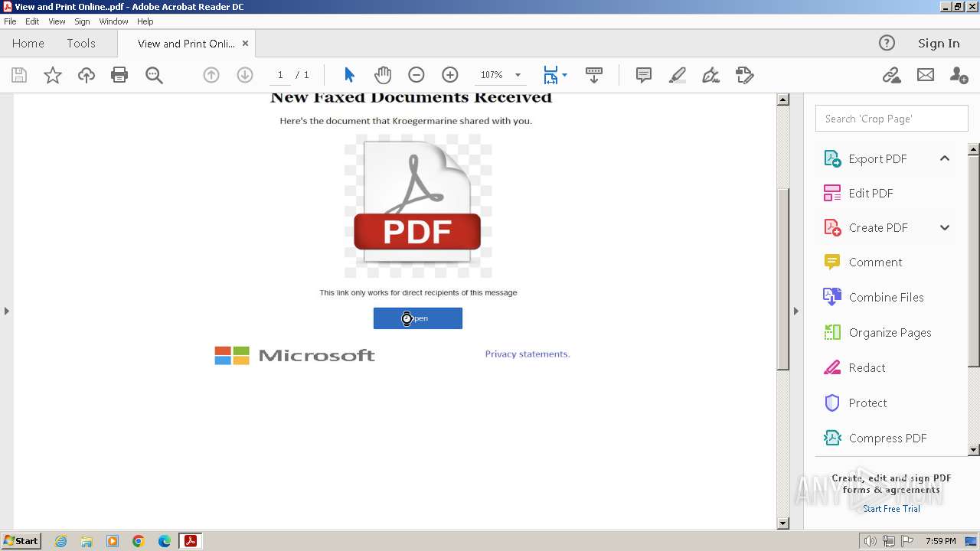Image resolution: width=980 pixels, height=551 pixels.
Task: Open the File menu
Action: pyautogui.click(x=10, y=21)
